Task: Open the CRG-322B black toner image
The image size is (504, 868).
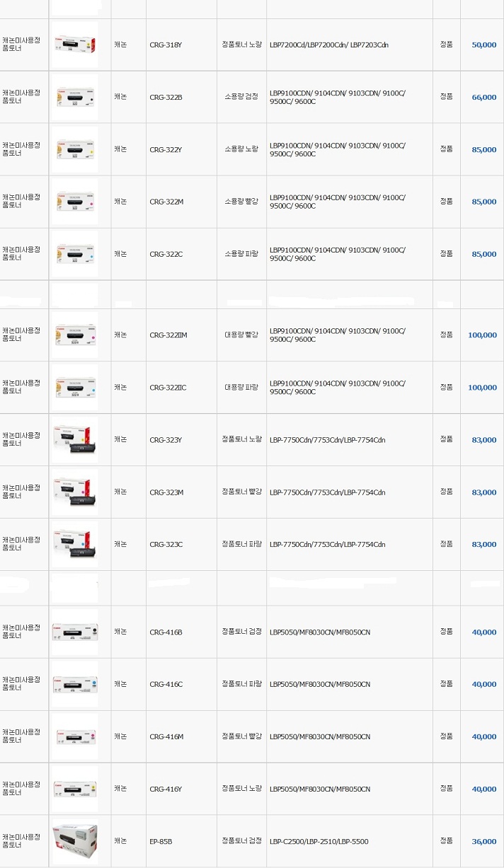Action: pos(75,97)
